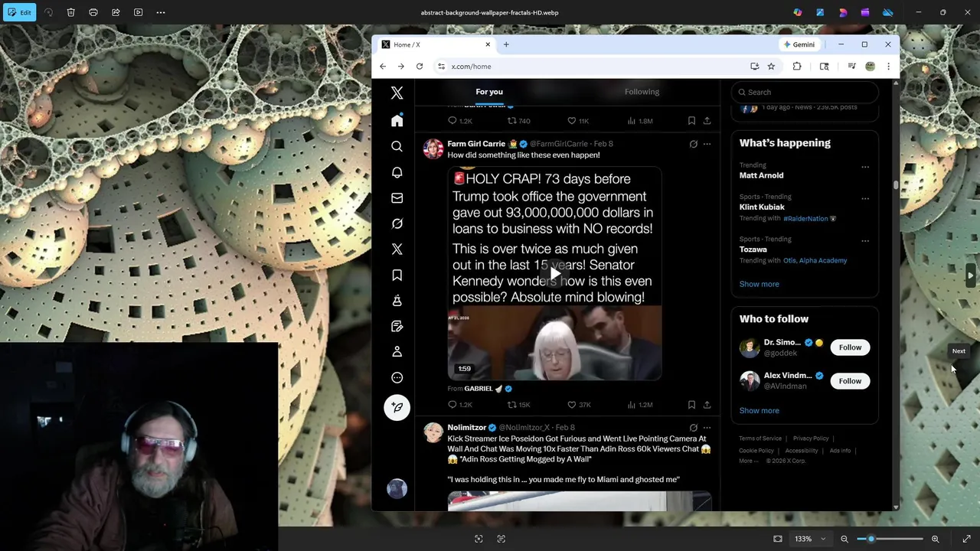Reload the x.com page

point(420,67)
